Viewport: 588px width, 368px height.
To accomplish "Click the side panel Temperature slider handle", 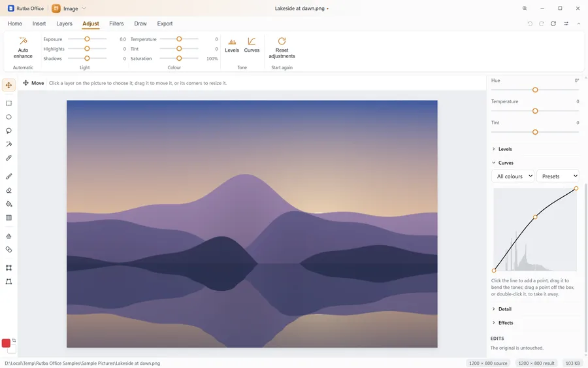I will pyautogui.click(x=535, y=111).
